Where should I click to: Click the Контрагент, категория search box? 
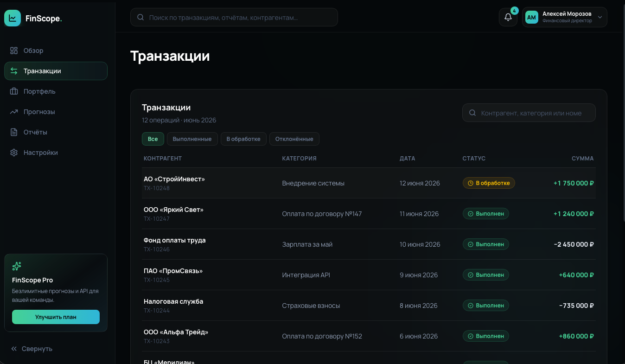pyautogui.click(x=529, y=113)
